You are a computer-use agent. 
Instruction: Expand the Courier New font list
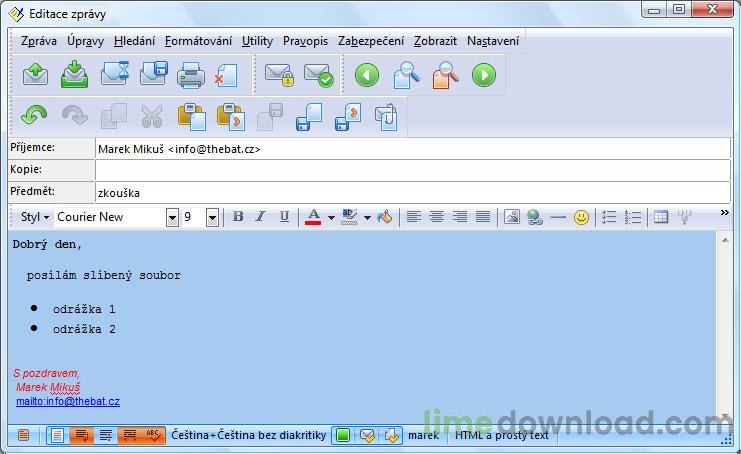[172, 218]
